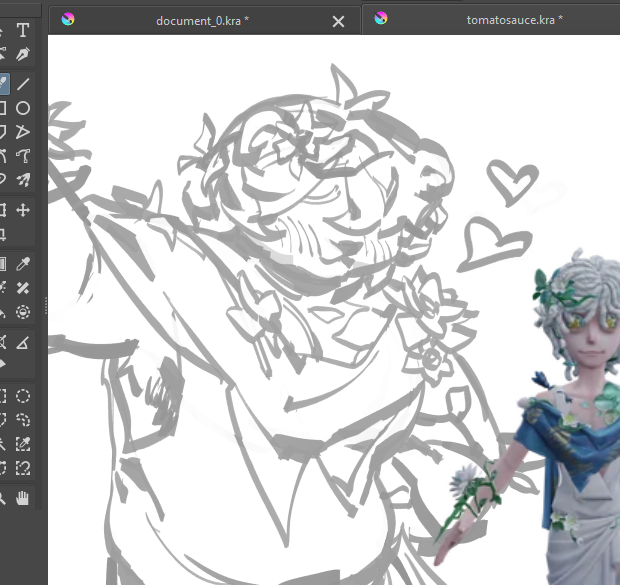
Task: Select the Enclose and Fill tool
Action: (x=23, y=312)
